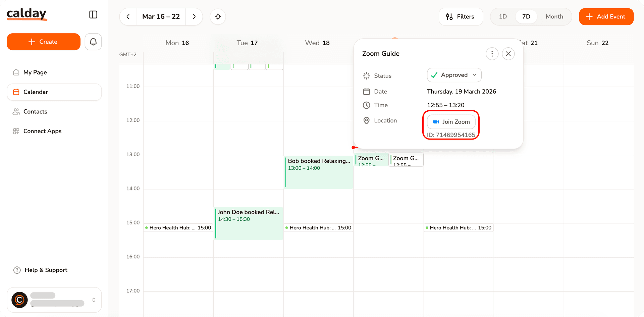The image size is (644, 317).
Task: Switch to the Month view
Action: (554, 16)
